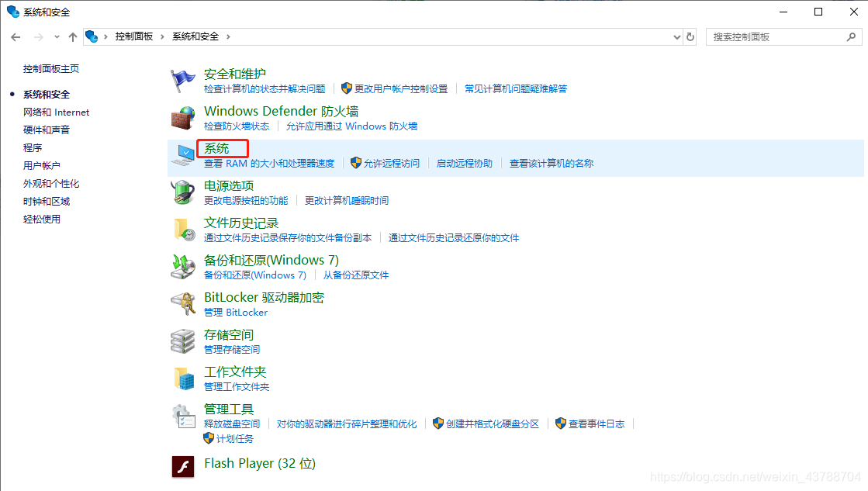Click the File History folder clock icon

183,230
